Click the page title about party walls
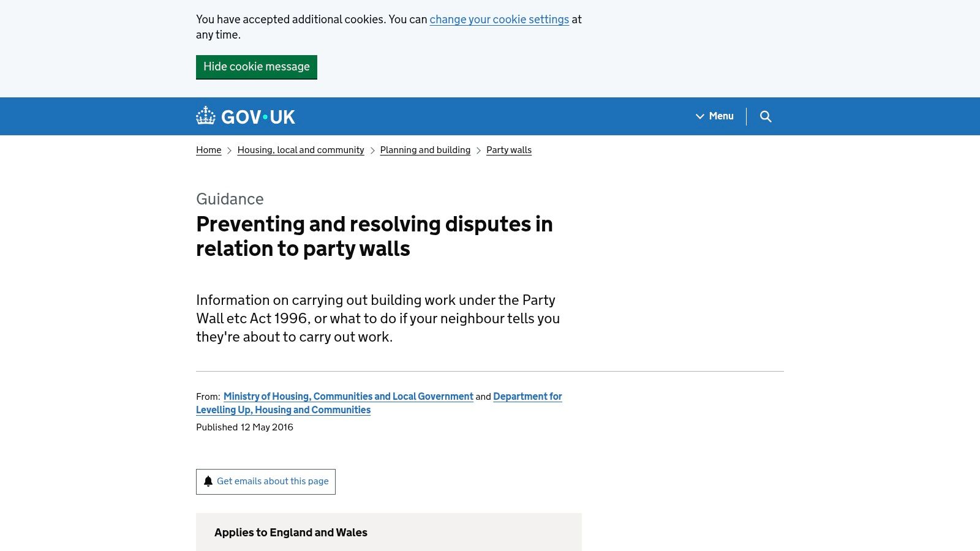This screenshot has height=551, width=980. point(374,236)
